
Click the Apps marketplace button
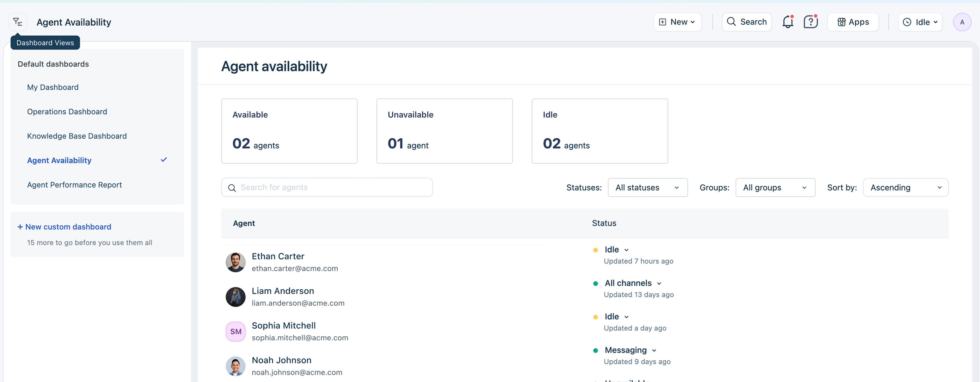(853, 22)
